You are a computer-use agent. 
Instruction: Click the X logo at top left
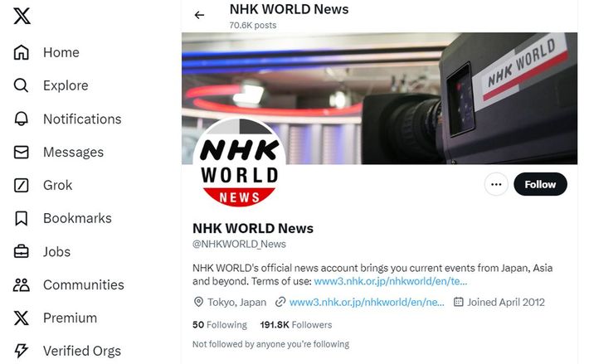(x=22, y=16)
